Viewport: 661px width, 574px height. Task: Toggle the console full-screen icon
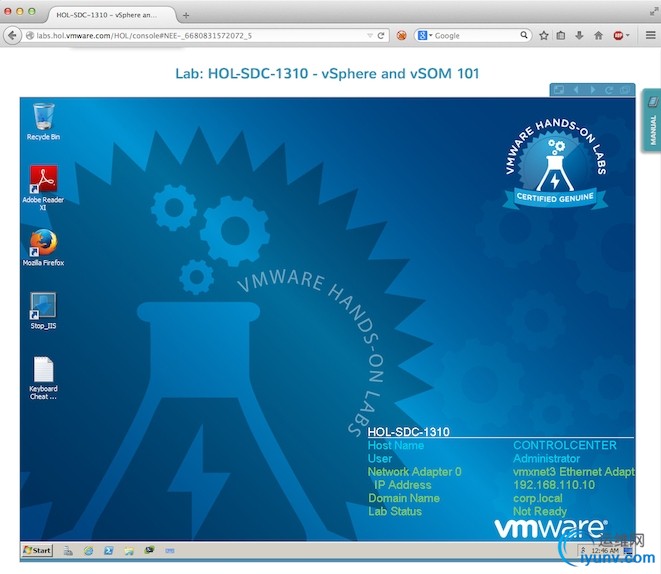tap(559, 90)
